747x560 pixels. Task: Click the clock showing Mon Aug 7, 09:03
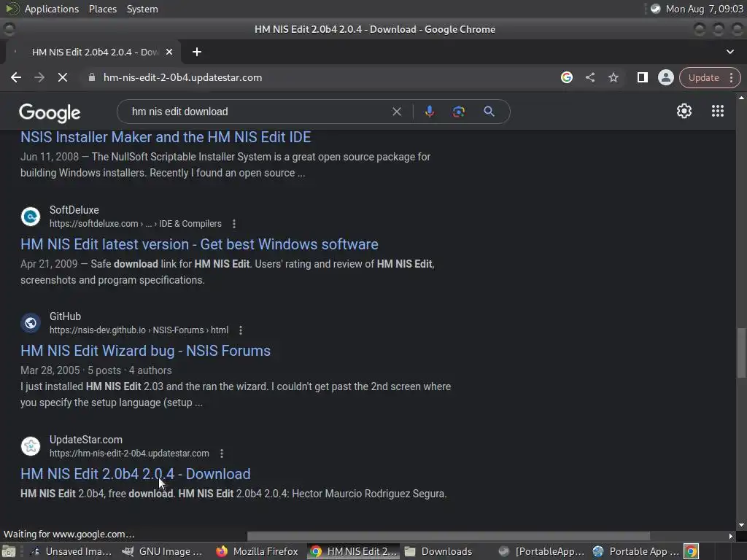tap(704, 9)
